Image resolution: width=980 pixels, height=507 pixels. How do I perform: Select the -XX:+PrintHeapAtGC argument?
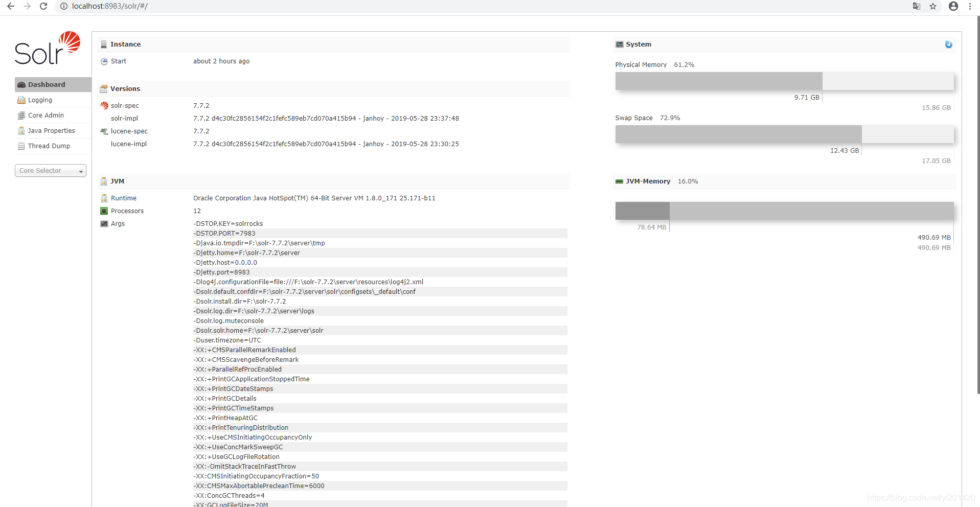click(x=225, y=418)
